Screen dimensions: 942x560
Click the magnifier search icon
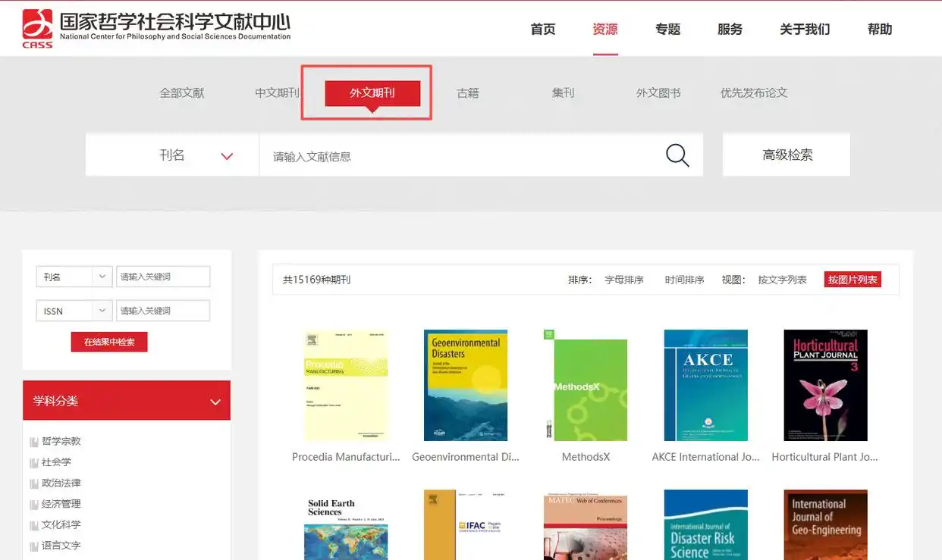point(677,155)
